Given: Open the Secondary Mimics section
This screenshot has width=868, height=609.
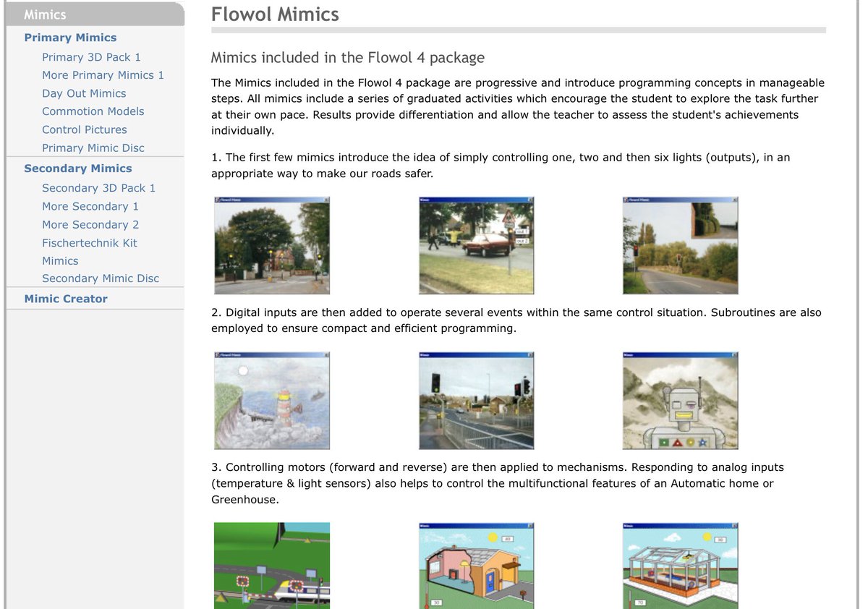Looking at the screenshot, I should (77, 169).
